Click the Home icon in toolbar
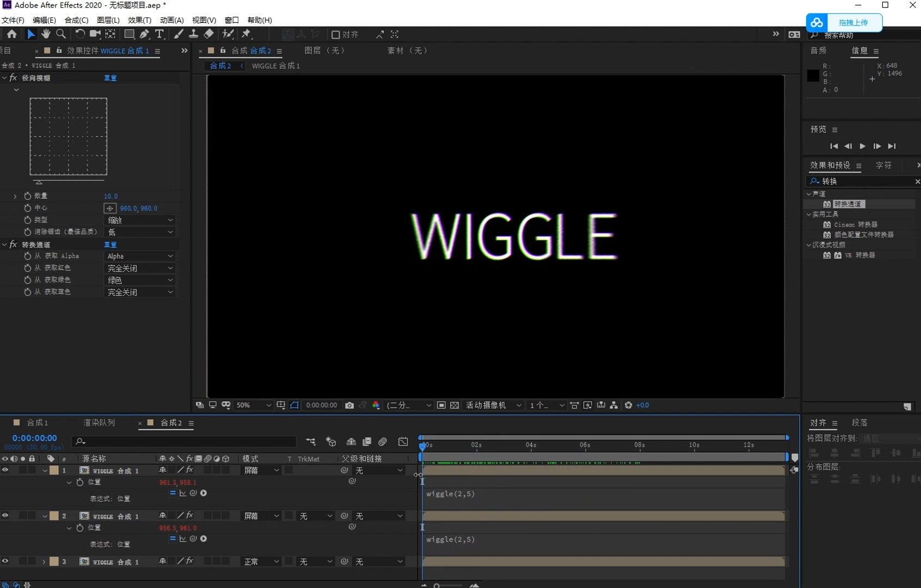The height and width of the screenshot is (588, 921). coord(11,34)
